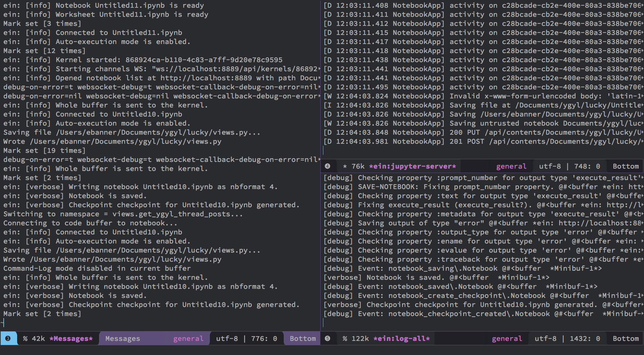644x355 pixels.
Task: Click 'Event: notebook_saving\.Notebook' debug line
Action: coord(463,268)
